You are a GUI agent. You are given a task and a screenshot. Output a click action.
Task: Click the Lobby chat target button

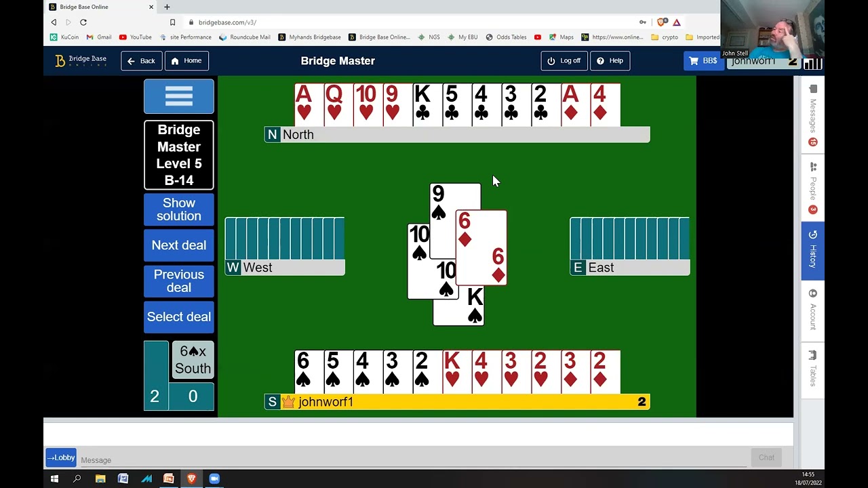pyautogui.click(x=61, y=458)
